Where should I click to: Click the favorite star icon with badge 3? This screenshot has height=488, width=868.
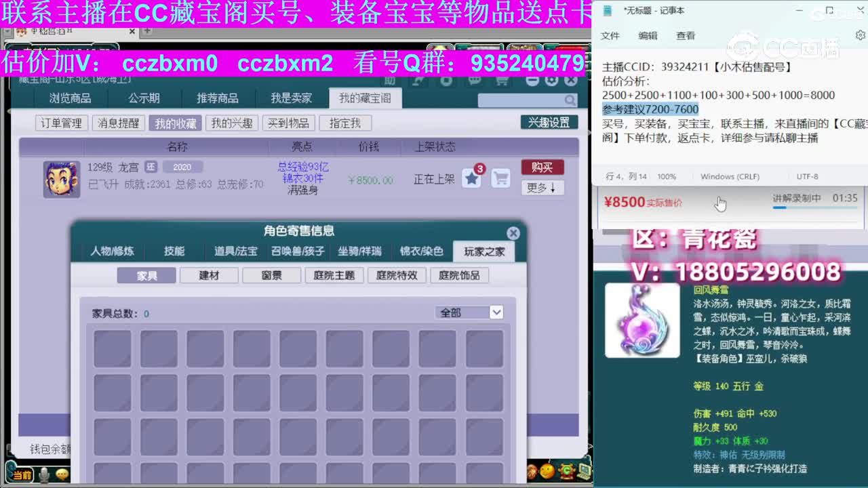click(471, 178)
